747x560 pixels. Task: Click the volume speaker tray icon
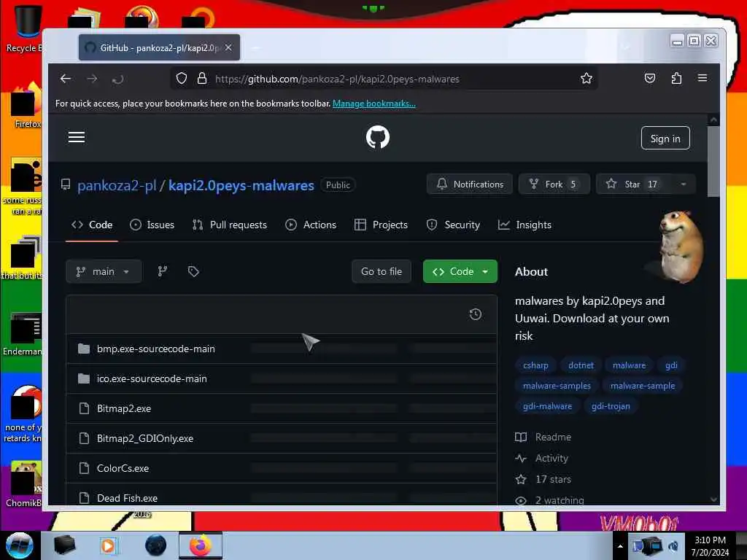[x=673, y=545]
